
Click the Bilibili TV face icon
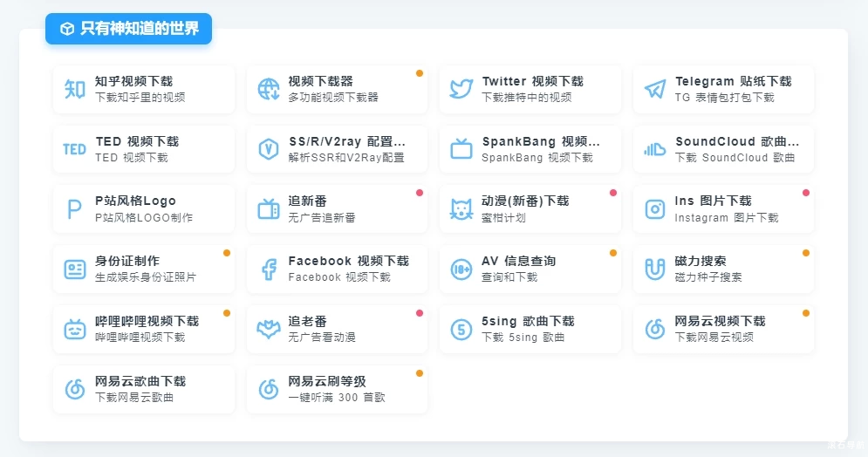(75, 329)
